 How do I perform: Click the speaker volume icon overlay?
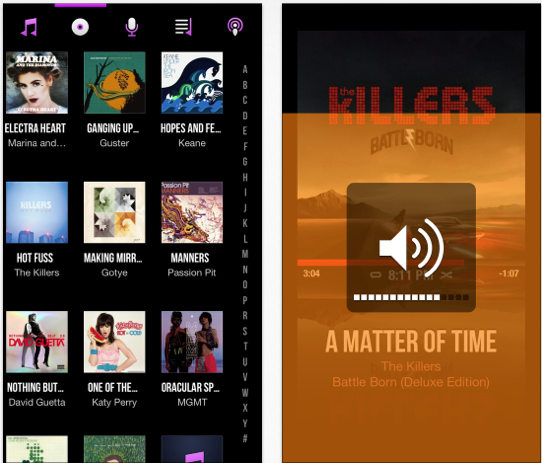point(411,248)
